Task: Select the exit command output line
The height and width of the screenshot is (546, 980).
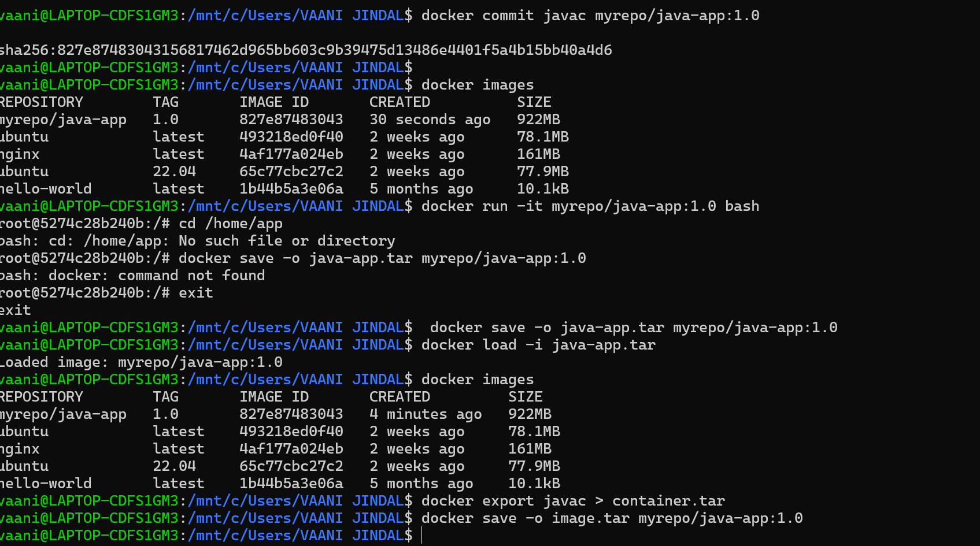Action: pyautogui.click(x=14, y=310)
